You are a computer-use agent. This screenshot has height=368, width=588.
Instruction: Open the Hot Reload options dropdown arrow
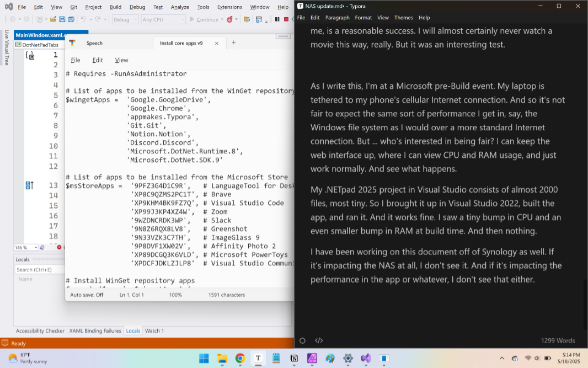coord(236,19)
